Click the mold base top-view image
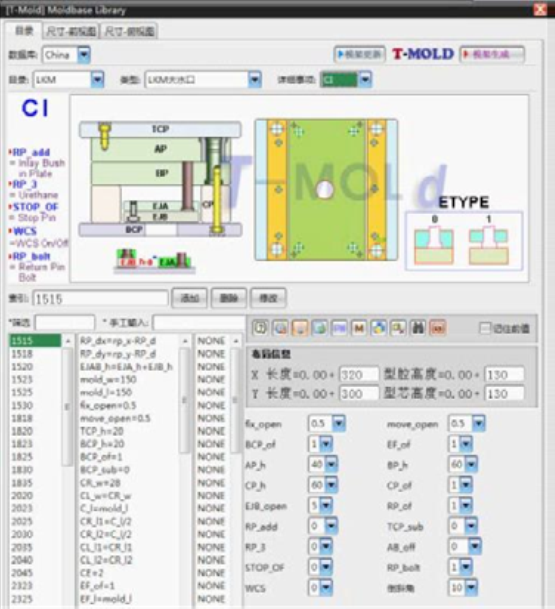 326,190
